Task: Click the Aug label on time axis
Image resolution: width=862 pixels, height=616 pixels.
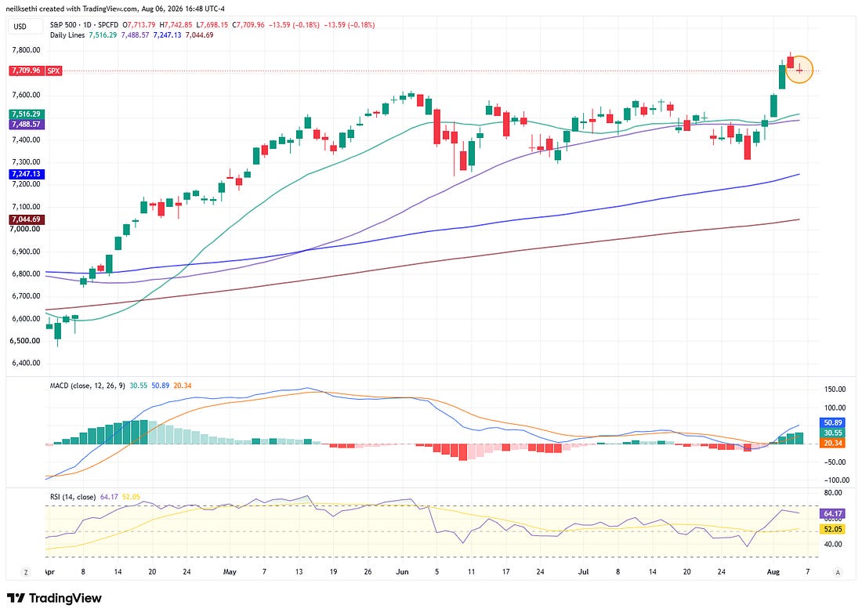Action: click(773, 572)
